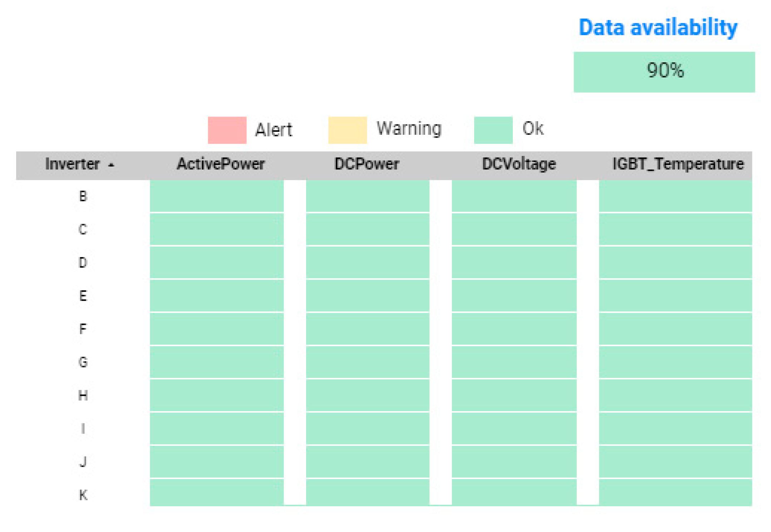The height and width of the screenshot is (532, 771).
Task: Click the Inverter column header label
Action: click(x=72, y=164)
